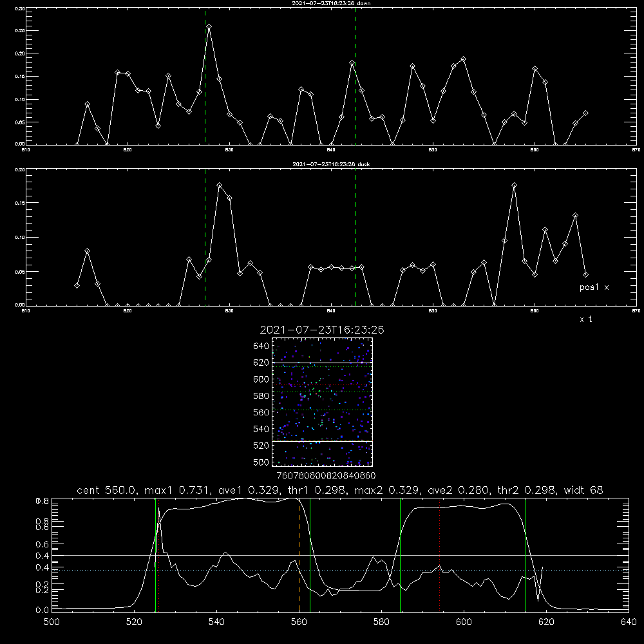Click the dawn plot title text
Screen dimensions: 644x644
(331, 3)
